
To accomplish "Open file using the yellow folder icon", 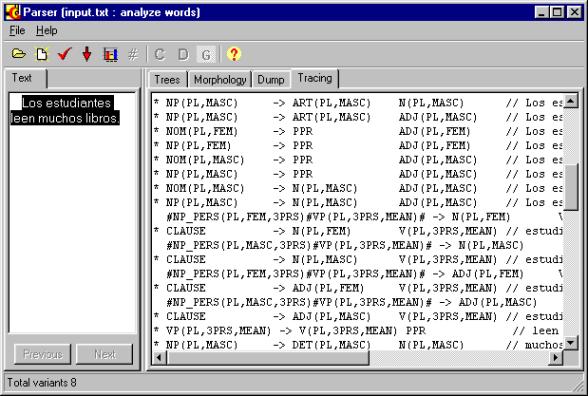I will [x=18, y=54].
